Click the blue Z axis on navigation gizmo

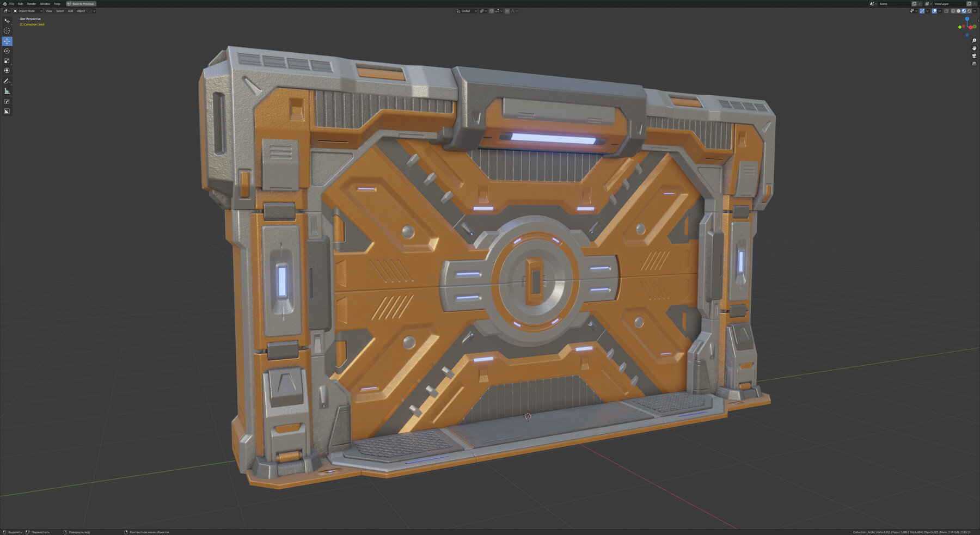coord(967,19)
